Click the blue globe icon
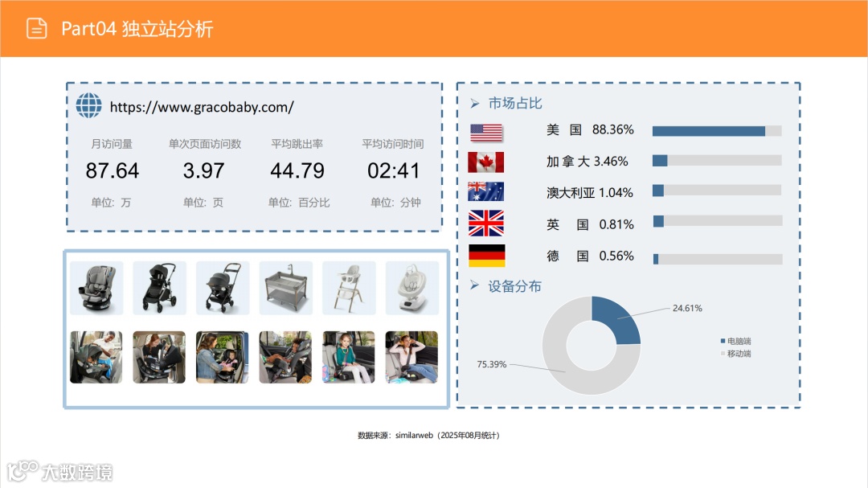This screenshot has width=868, height=488. [x=88, y=105]
